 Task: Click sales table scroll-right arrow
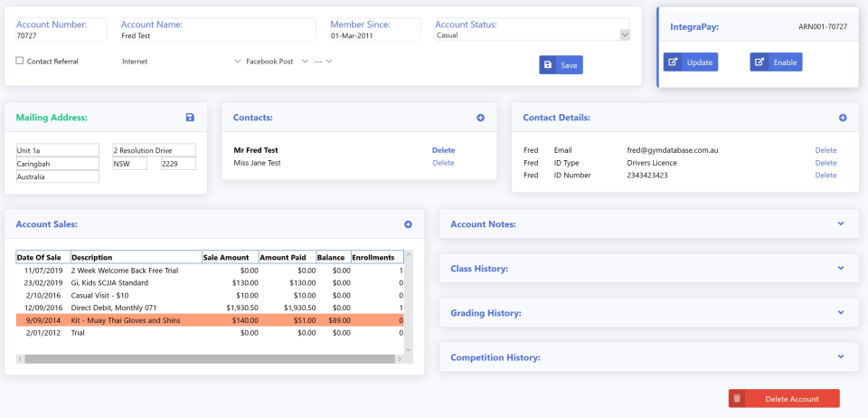(x=399, y=359)
